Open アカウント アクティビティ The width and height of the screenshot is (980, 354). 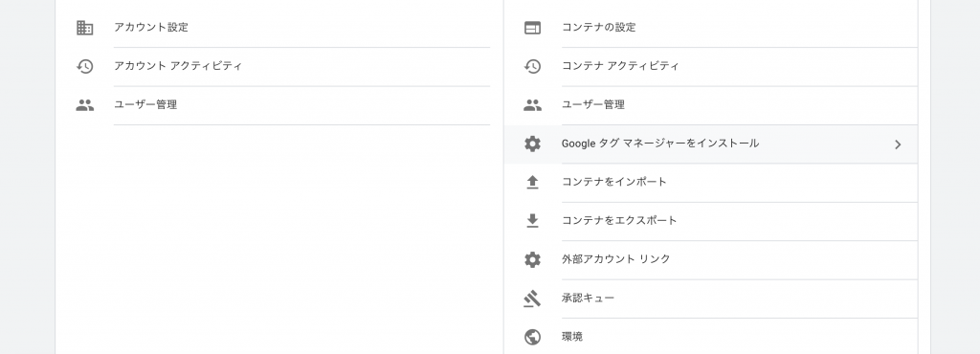point(177,66)
